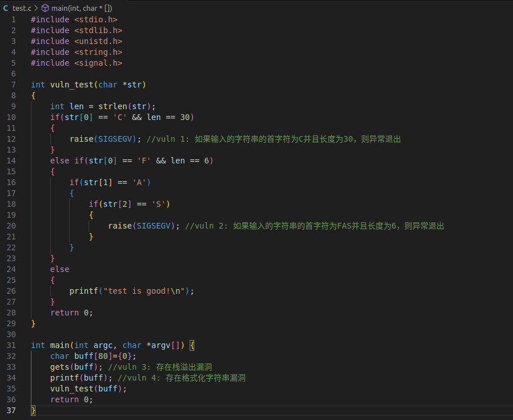513x420 pixels.
Task: Click the chevron between test.c and main
Action: 37,8
